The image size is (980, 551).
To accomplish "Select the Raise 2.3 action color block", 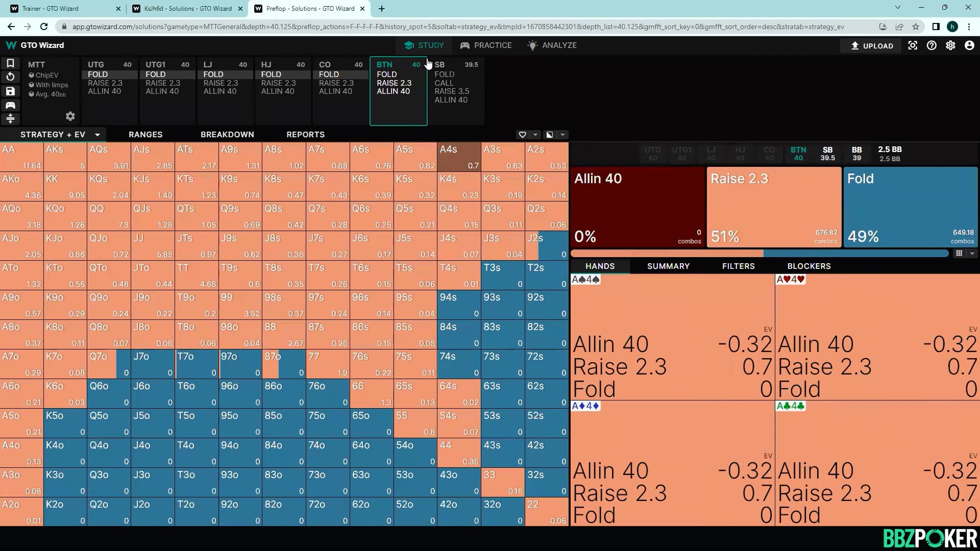I will (774, 207).
